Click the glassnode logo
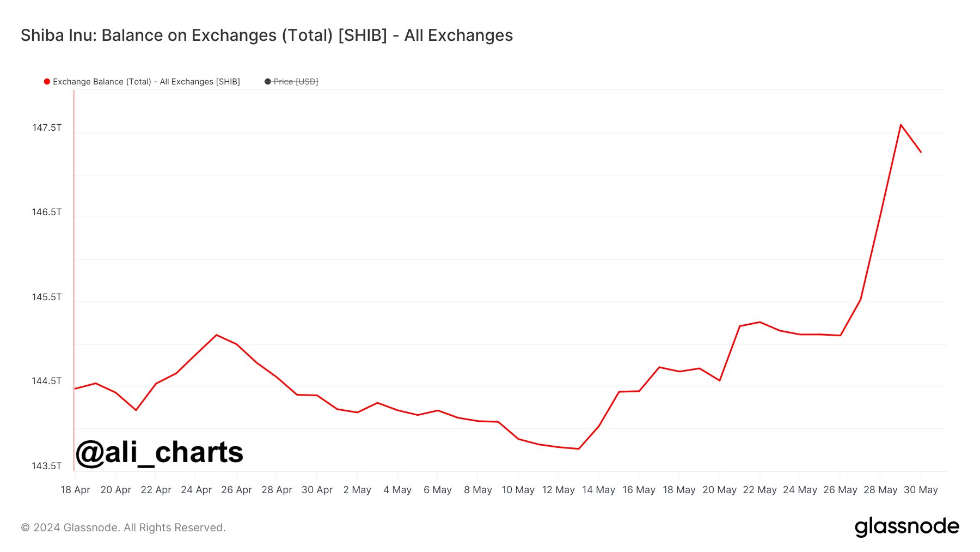Screen dimensions: 980x552 click(906, 527)
